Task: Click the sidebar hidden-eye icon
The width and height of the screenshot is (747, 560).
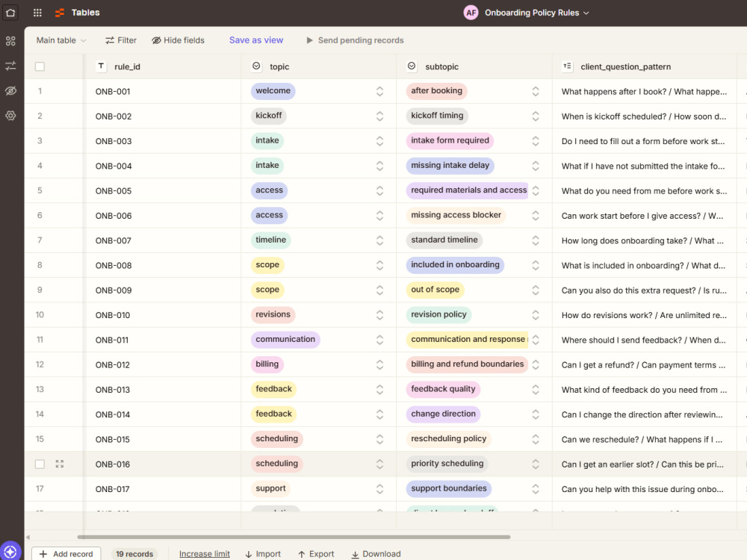Action: coord(10,90)
